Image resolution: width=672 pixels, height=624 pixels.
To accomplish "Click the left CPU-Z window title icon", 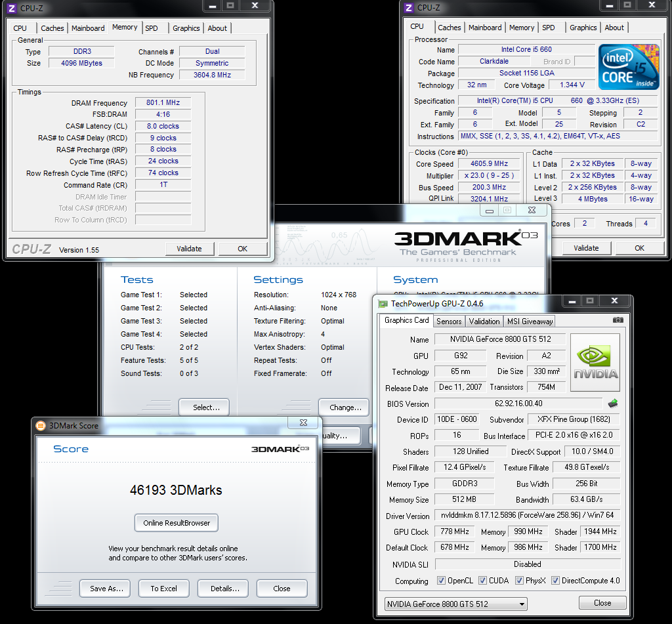I will click(12, 8).
